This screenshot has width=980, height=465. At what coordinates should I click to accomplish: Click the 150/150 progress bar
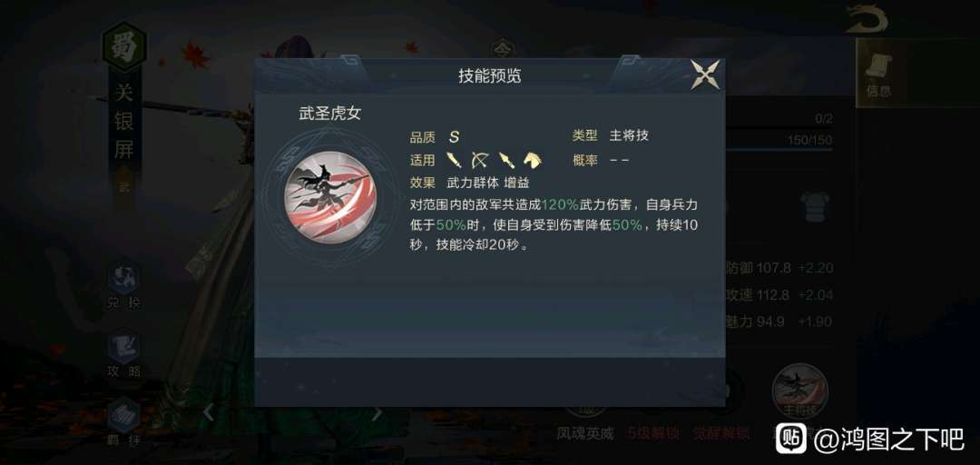click(779, 148)
